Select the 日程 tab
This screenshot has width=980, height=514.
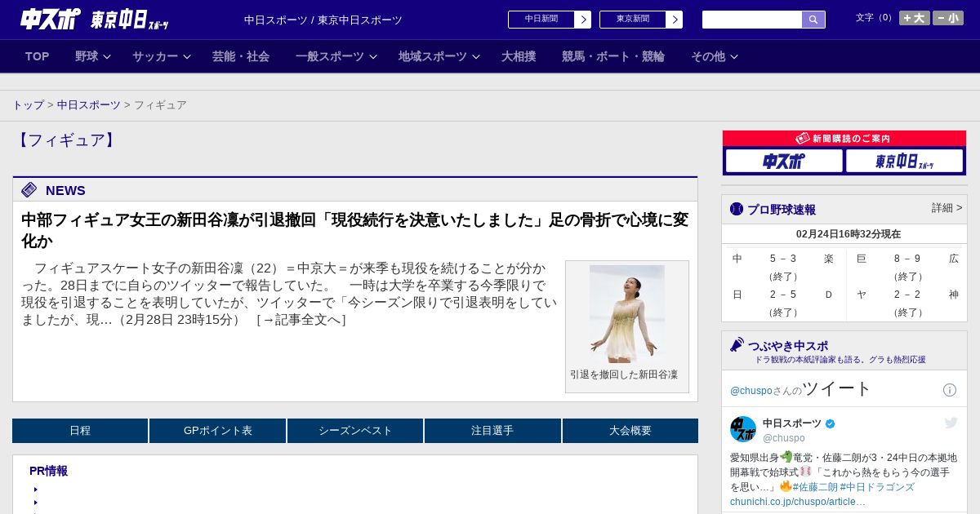point(80,431)
